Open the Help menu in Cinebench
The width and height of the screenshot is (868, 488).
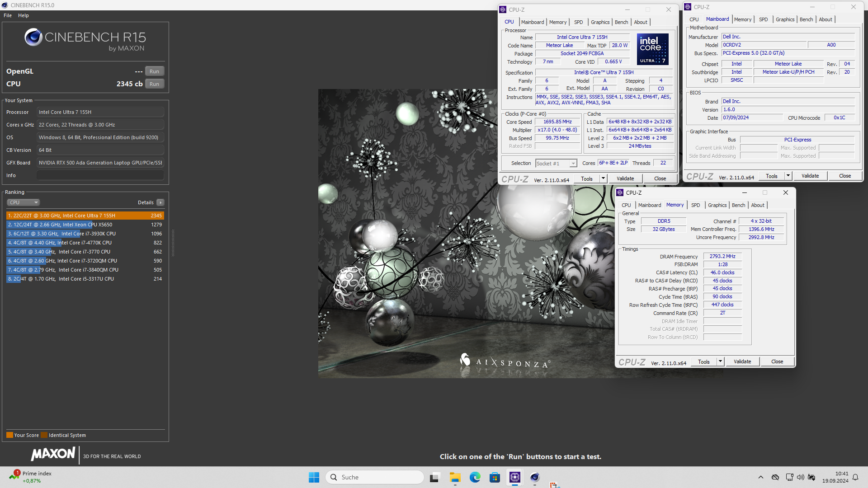click(24, 15)
